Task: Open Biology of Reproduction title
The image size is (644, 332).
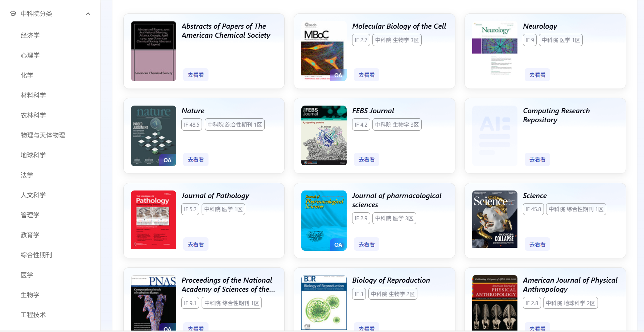Action: point(391,280)
